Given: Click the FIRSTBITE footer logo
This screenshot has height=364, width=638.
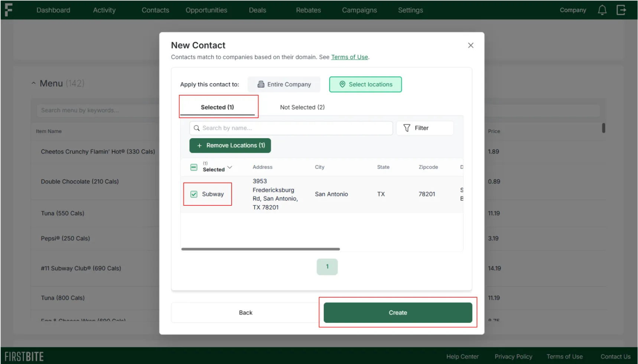Looking at the screenshot, I should click(24, 357).
